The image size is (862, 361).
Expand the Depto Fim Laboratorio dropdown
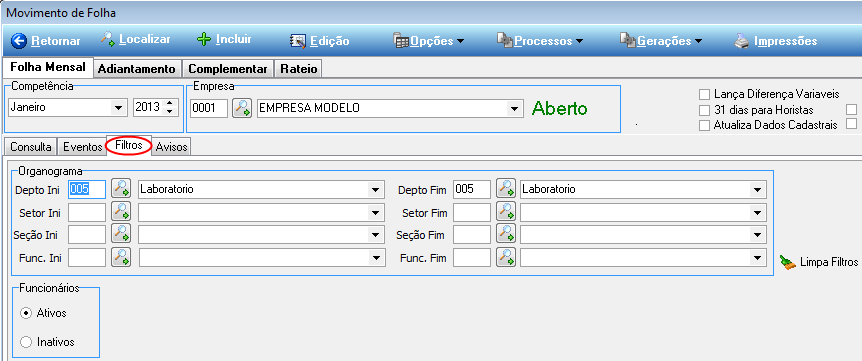[x=758, y=190]
